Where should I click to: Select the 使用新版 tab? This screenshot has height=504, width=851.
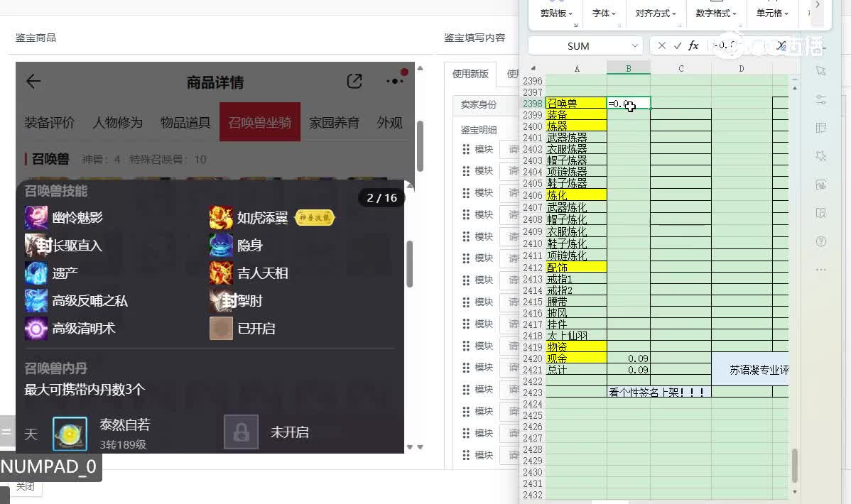coord(470,74)
